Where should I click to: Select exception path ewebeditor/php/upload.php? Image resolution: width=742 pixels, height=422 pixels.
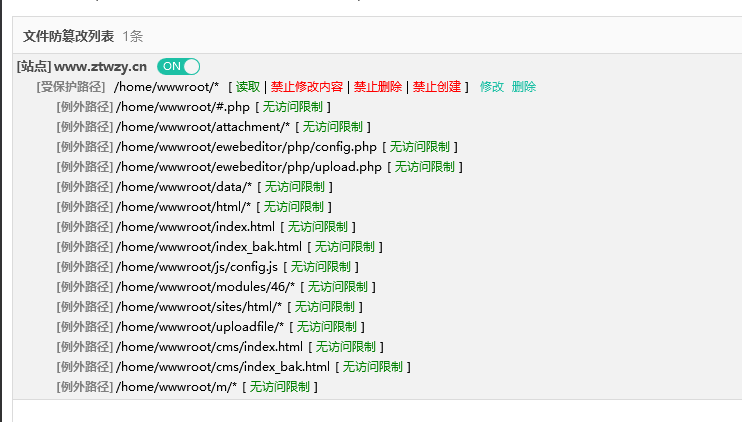coord(249,167)
